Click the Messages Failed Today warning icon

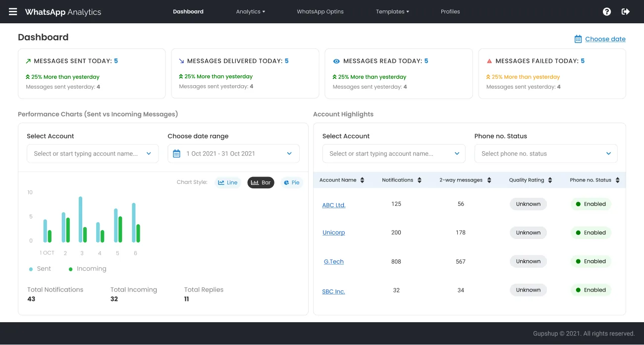[489, 61]
